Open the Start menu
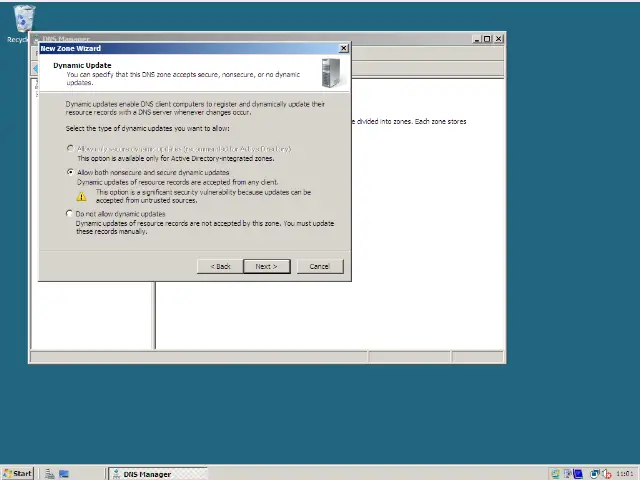Image resolution: width=640 pixels, height=480 pixels. click(x=17, y=473)
